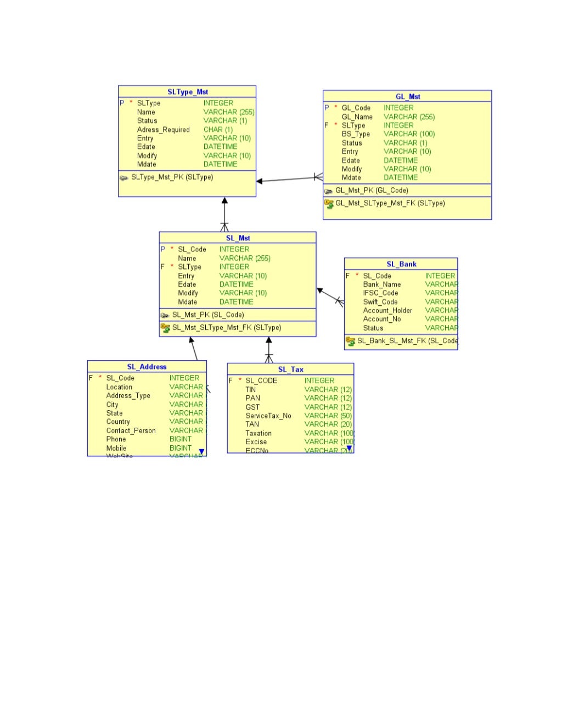Click the GL_Mst_SLType_Mst_FK foreign key icon
The width and height of the screenshot is (562, 728).
click(x=329, y=204)
